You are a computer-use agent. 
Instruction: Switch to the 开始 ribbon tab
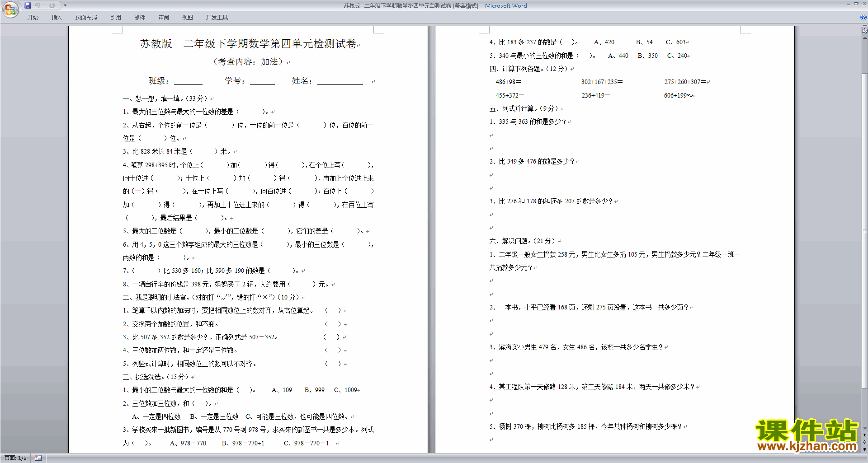pos(33,18)
